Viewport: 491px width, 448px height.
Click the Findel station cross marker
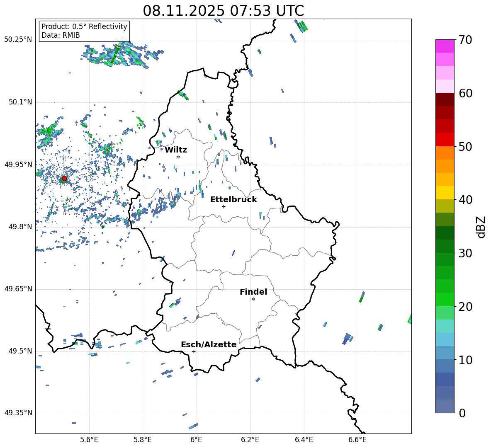point(253,299)
